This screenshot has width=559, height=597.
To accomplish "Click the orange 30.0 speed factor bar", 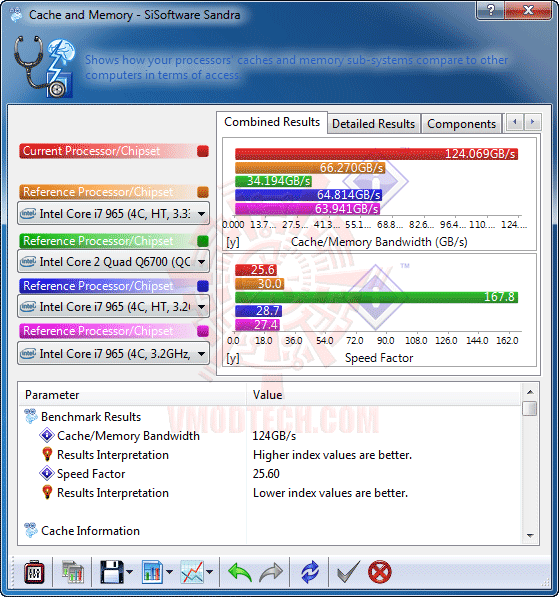I will click(x=259, y=284).
